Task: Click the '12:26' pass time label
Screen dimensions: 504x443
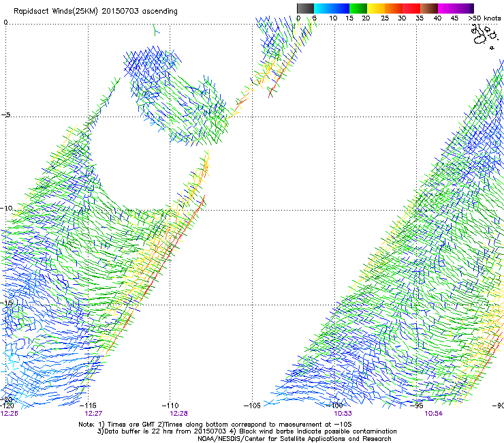Action: (x=9, y=414)
